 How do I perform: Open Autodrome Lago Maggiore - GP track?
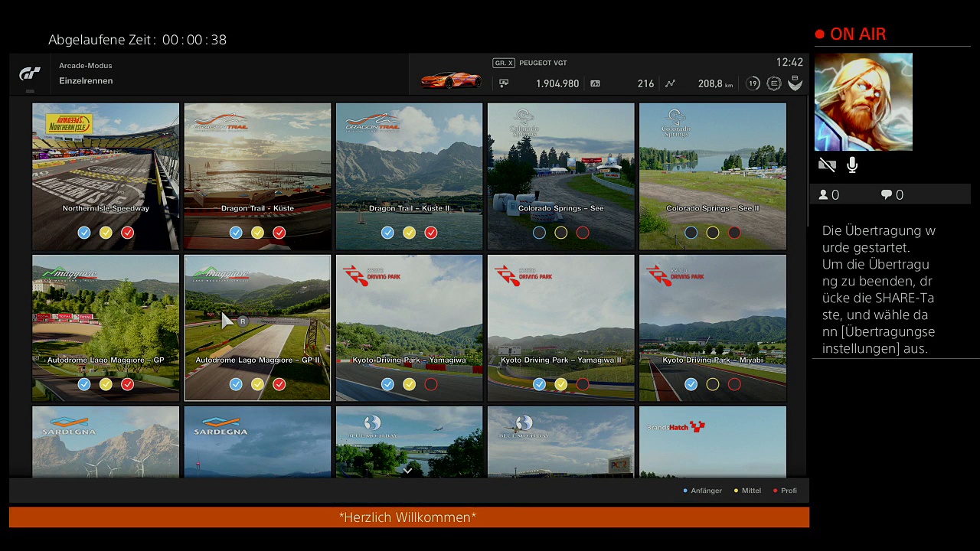point(106,328)
